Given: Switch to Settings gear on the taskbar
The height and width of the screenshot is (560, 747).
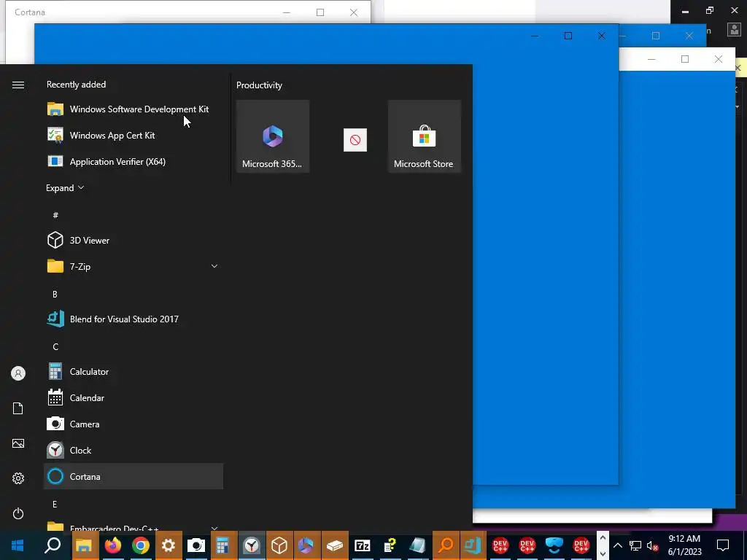Looking at the screenshot, I should [169, 545].
